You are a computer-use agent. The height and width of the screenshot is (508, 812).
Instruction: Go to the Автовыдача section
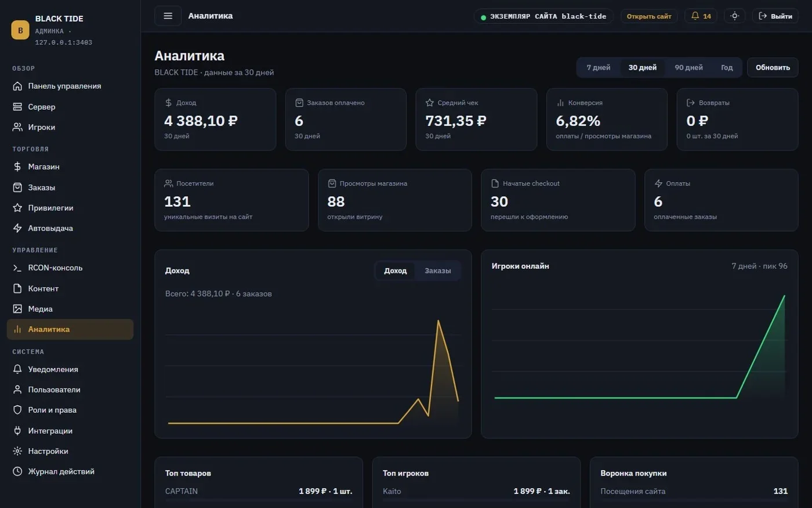(70, 228)
